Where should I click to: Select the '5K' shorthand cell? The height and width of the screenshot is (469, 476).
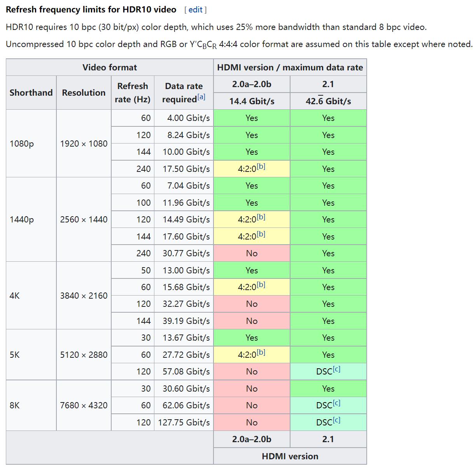tap(31, 355)
